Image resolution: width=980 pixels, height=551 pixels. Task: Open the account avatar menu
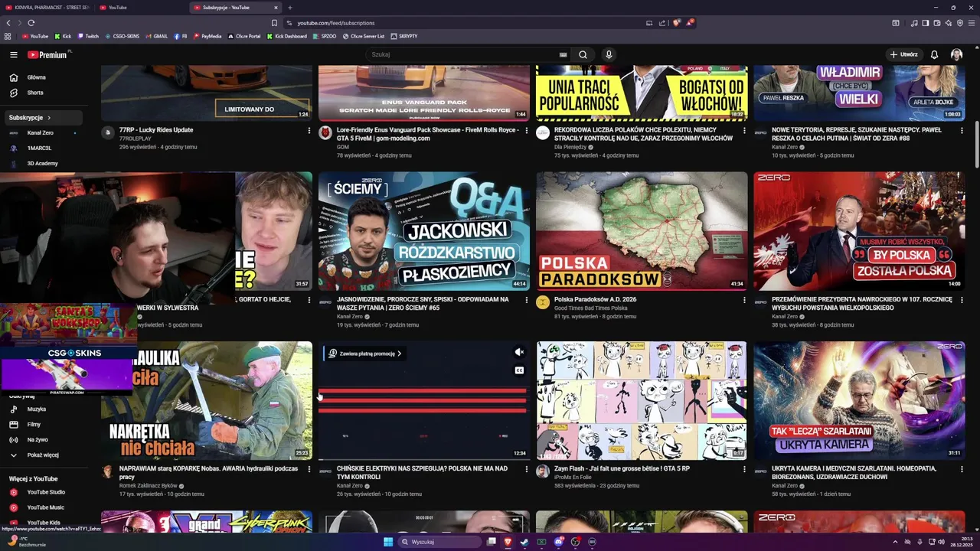click(956, 54)
